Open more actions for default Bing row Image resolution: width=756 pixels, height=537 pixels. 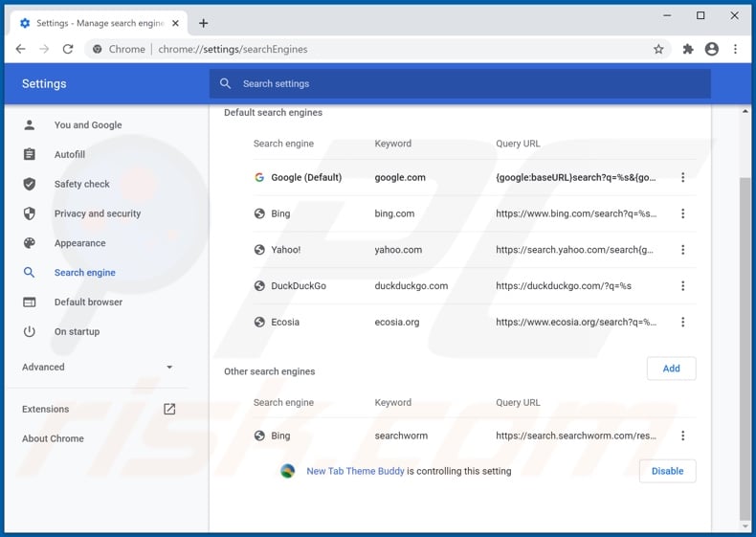682,213
